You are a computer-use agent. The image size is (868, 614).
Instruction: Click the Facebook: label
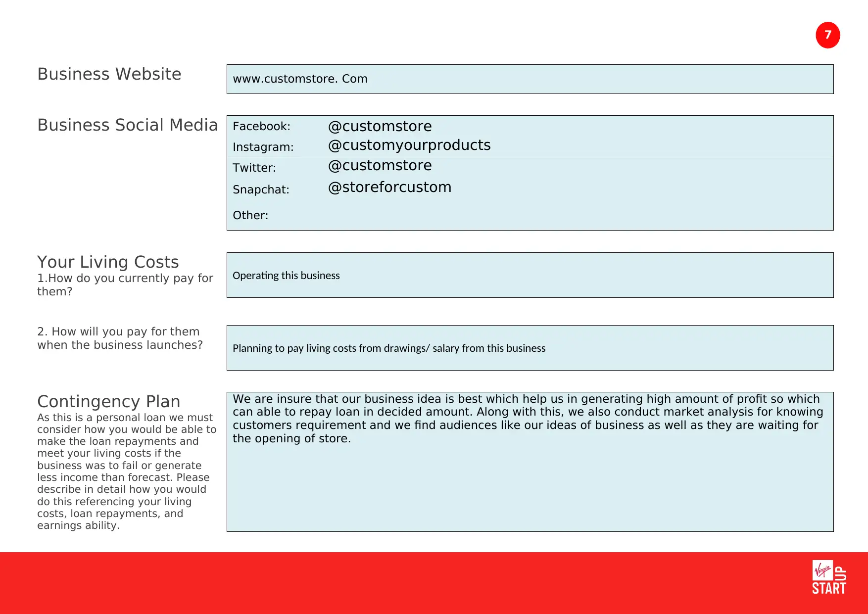(x=261, y=126)
